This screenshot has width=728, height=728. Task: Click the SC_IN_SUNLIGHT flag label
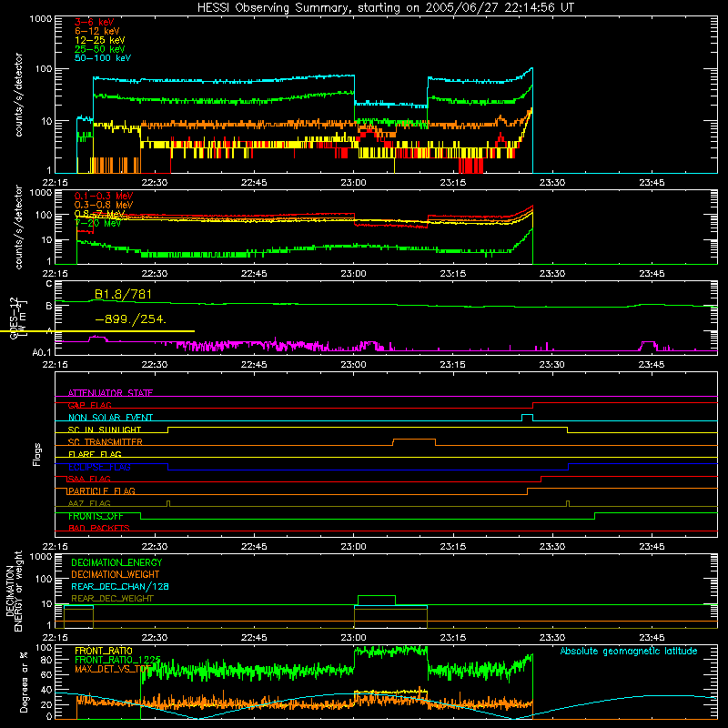pos(105,430)
